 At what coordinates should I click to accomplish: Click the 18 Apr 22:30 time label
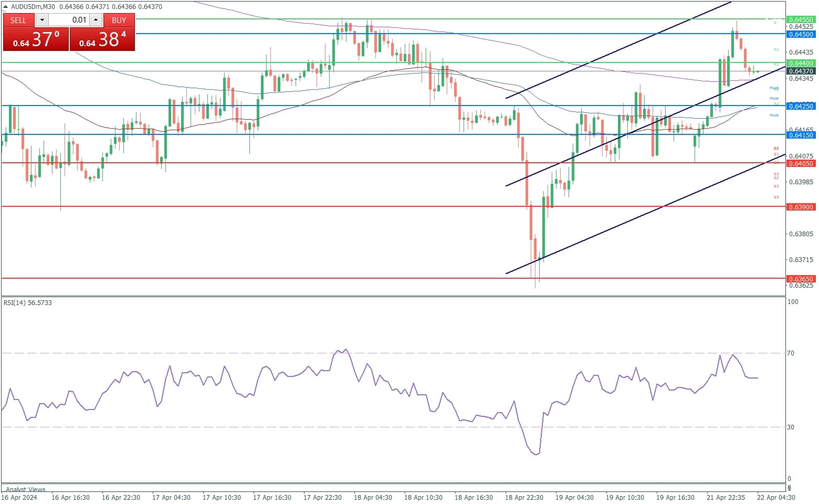click(524, 497)
